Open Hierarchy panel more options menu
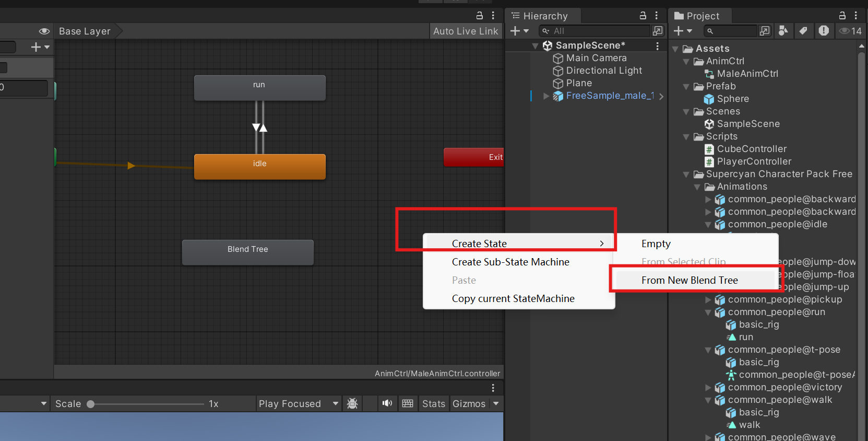This screenshot has width=868, height=441. (x=657, y=16)
